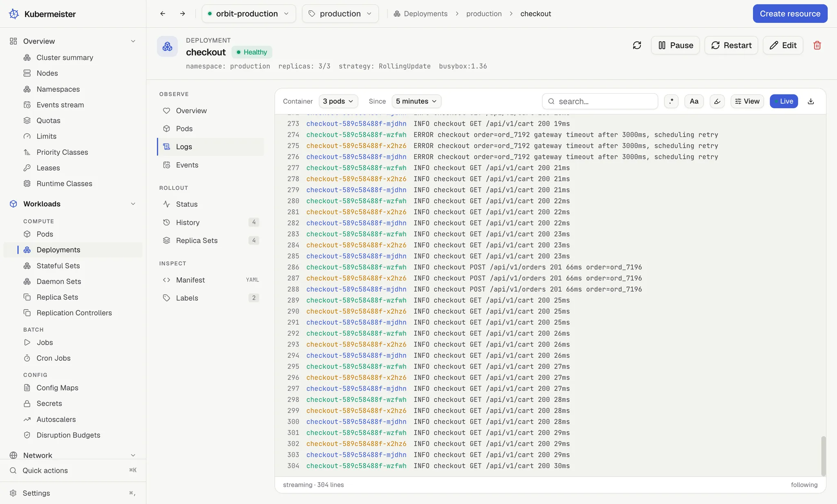Screen dimensions: 837x504
Task: Open the orbit-production cluster dropdown
Action: (248, 14)
